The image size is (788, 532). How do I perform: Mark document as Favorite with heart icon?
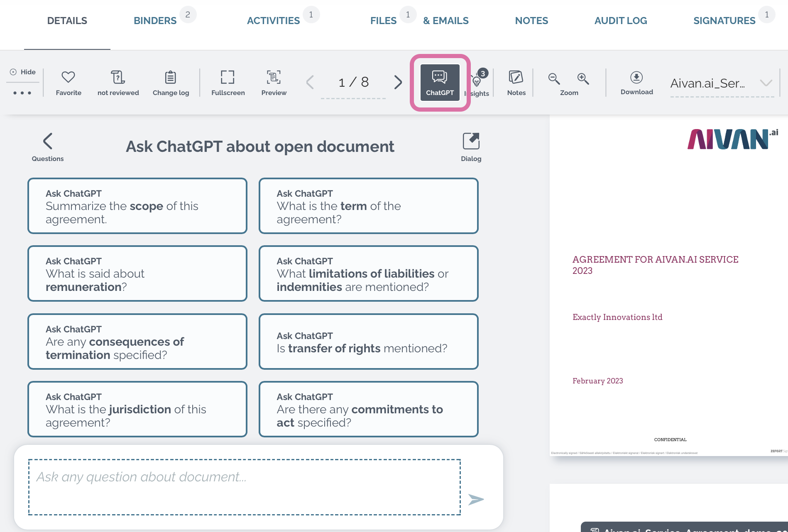(69, 83)
